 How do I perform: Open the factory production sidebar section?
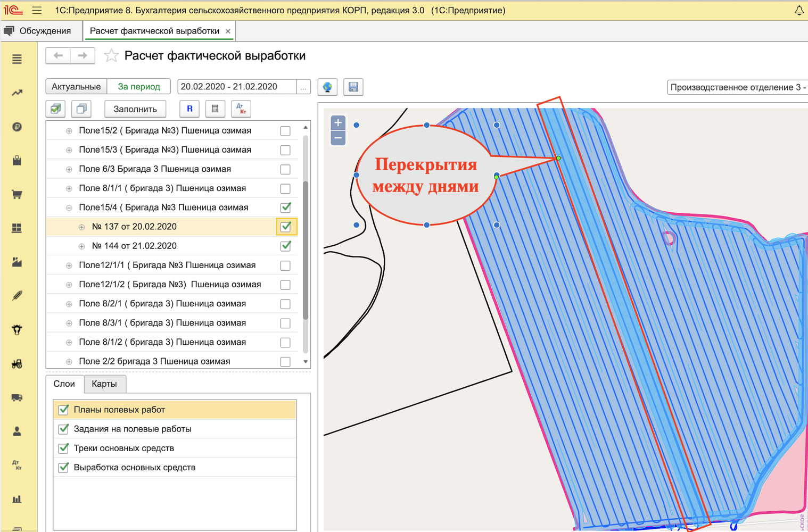click(x=17, y=262)
